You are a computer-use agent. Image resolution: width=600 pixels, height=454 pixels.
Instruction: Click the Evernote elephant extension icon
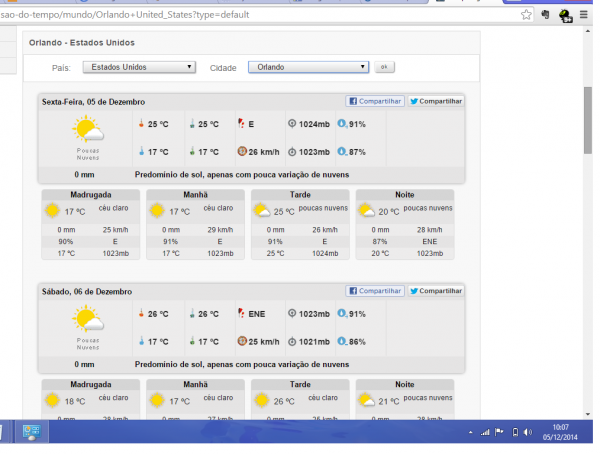pyautogui.click(x=546, y=15)
